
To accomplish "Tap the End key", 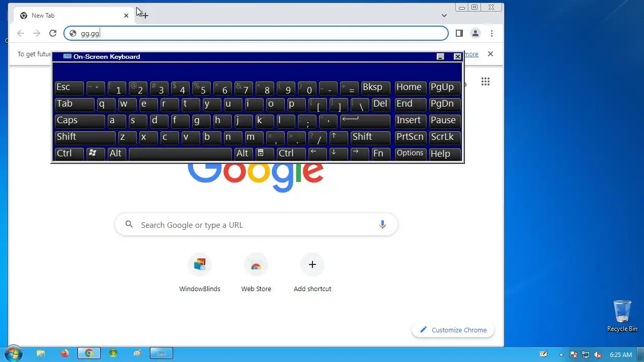I will [x=411, y=105].
